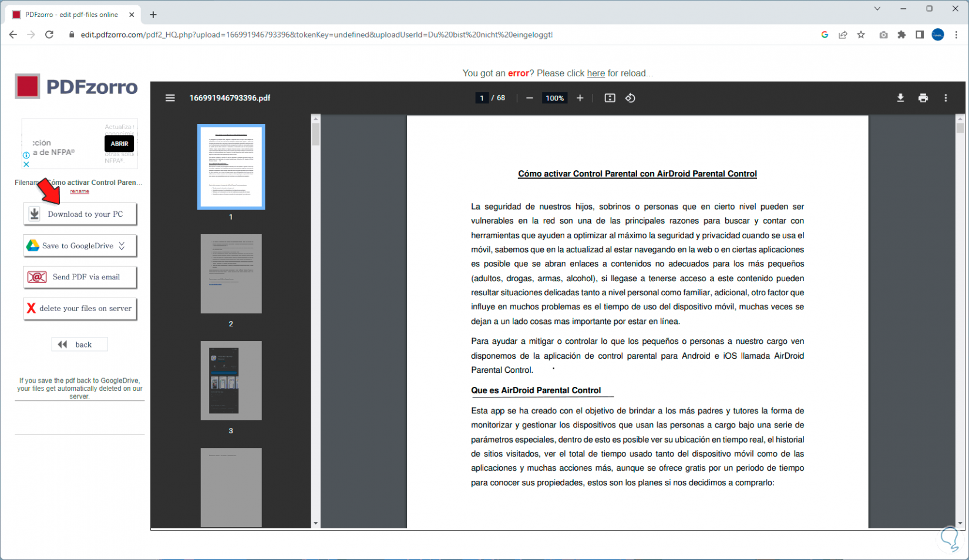Click delete your files on server
Screen dimensions: 969x560
(80, 309)
